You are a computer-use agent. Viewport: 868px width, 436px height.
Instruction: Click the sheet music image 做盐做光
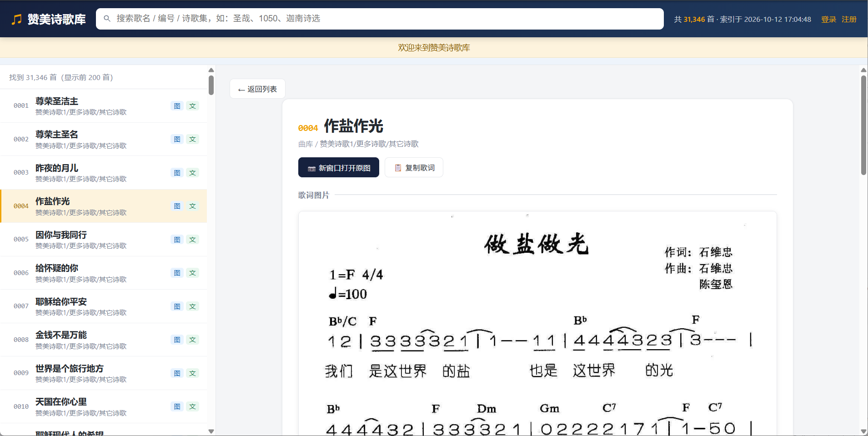[x=537, y=324]
